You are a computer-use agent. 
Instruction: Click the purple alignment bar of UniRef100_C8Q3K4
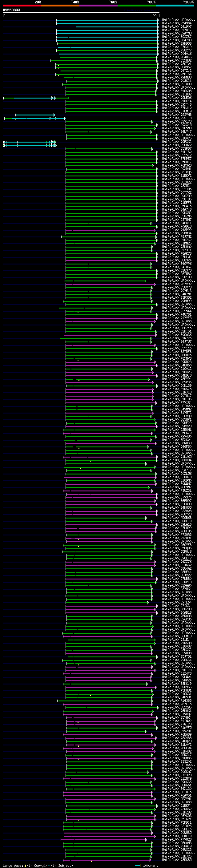pyautogui.click(x=111, y=260)
